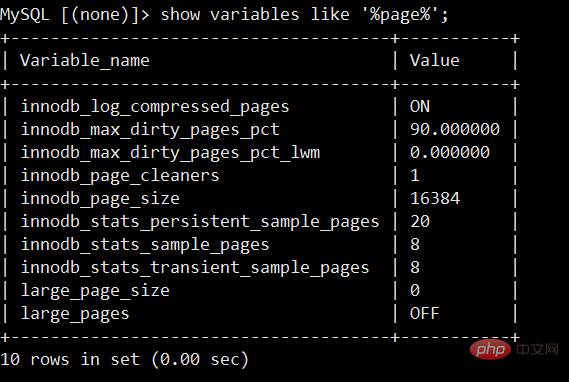The height and width of the screenshot is (382, 569).
Task: Select innodb_max_dirty_pages_pct_lwm variable name
Action: [171, 153]
